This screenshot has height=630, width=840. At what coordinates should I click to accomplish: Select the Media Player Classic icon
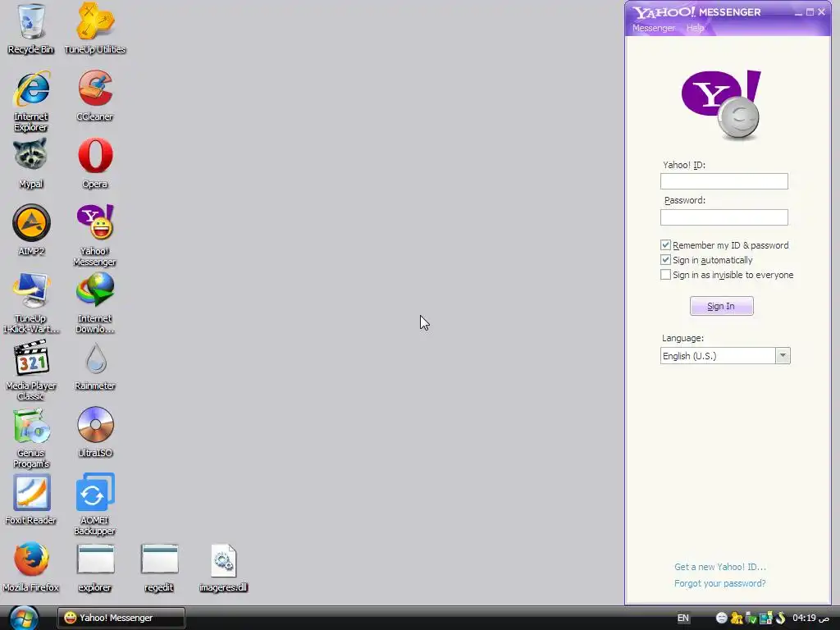31,370
